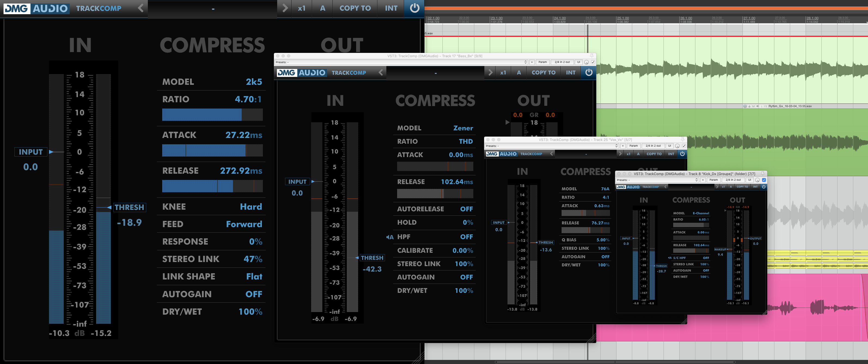Toggle the power button in leftmost TrackComp
The image size is (868, 364).
414,8
